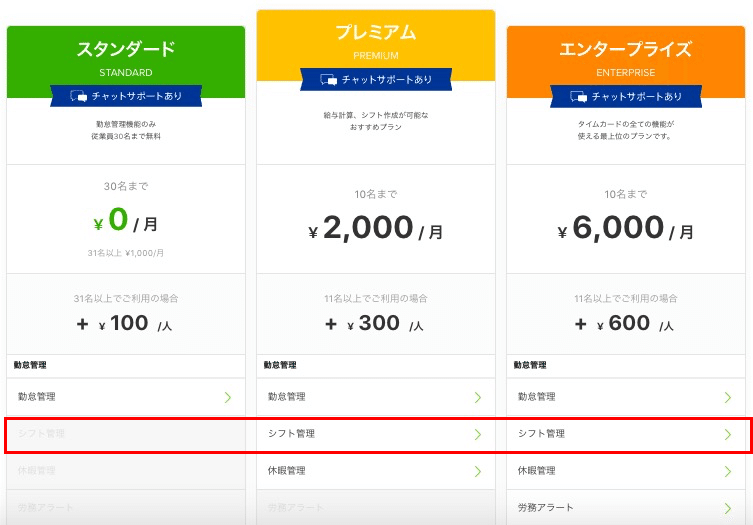Expand 勤怠管理 chevron in the Enterprise plan

pyautogui.click(x=728, y=397)
